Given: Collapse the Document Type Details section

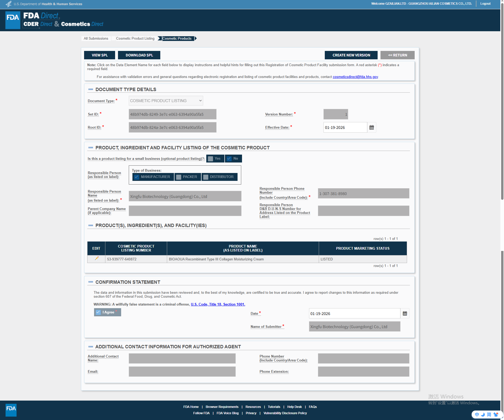Looking at the screenshot, I should tap(91, 90).
